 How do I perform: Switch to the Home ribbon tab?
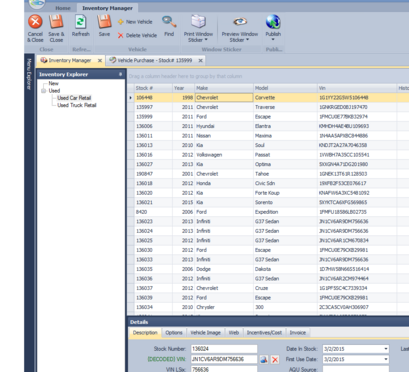[63, 8]
